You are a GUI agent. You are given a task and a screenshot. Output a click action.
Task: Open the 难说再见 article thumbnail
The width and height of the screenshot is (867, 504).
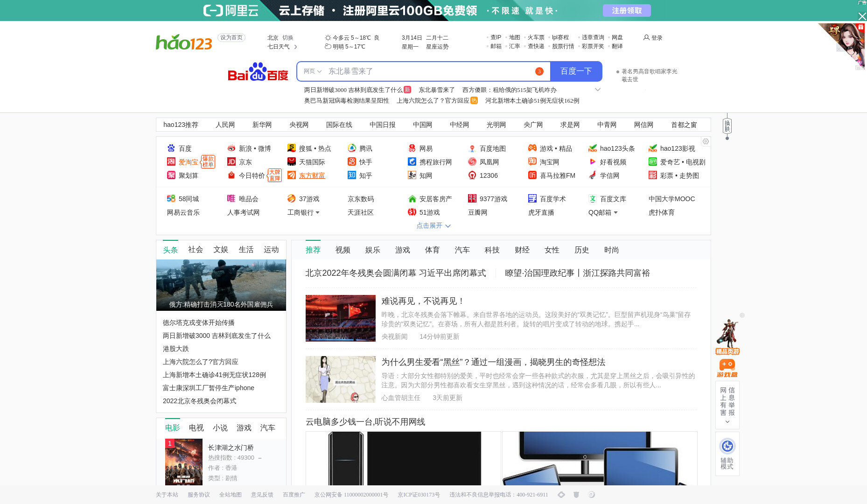click(341, 318)
